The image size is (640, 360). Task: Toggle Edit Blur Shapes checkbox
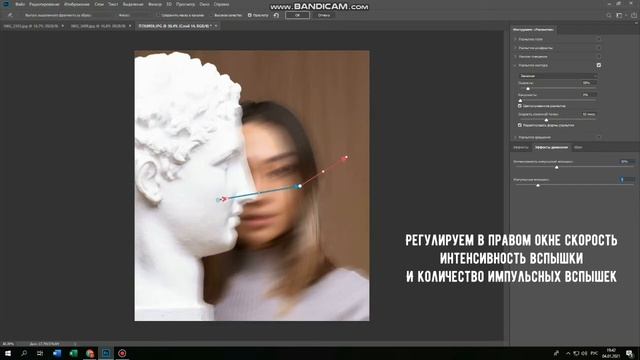pyautogui.click(x=520, y=125)
